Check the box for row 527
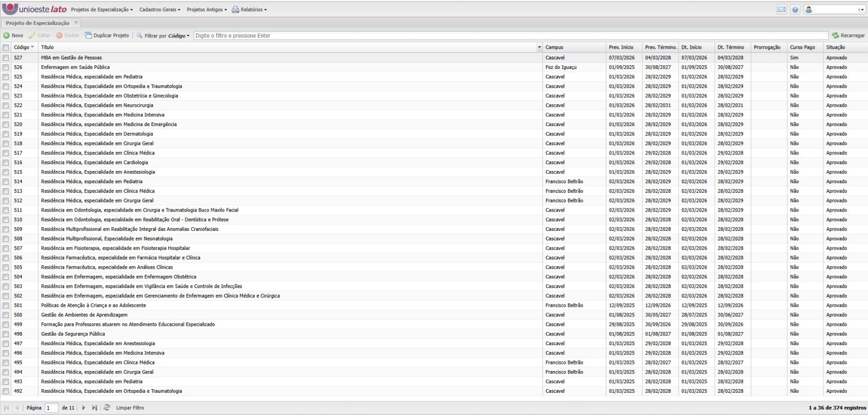868x415 pixels. coord(6,58)
